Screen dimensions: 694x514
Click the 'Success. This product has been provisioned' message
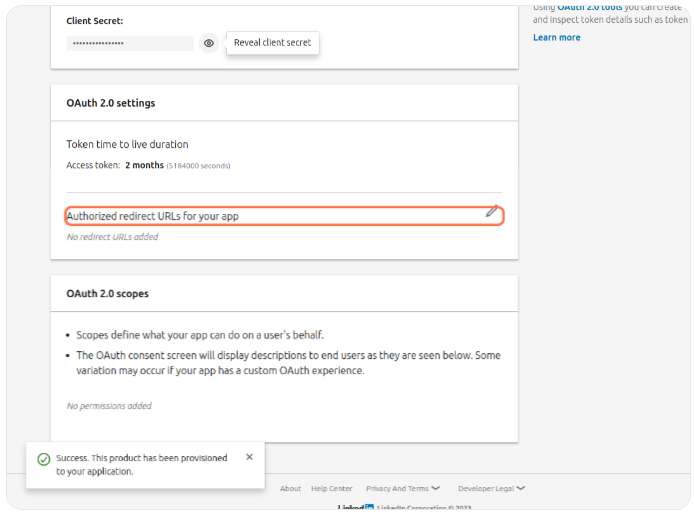coord(142,464)
